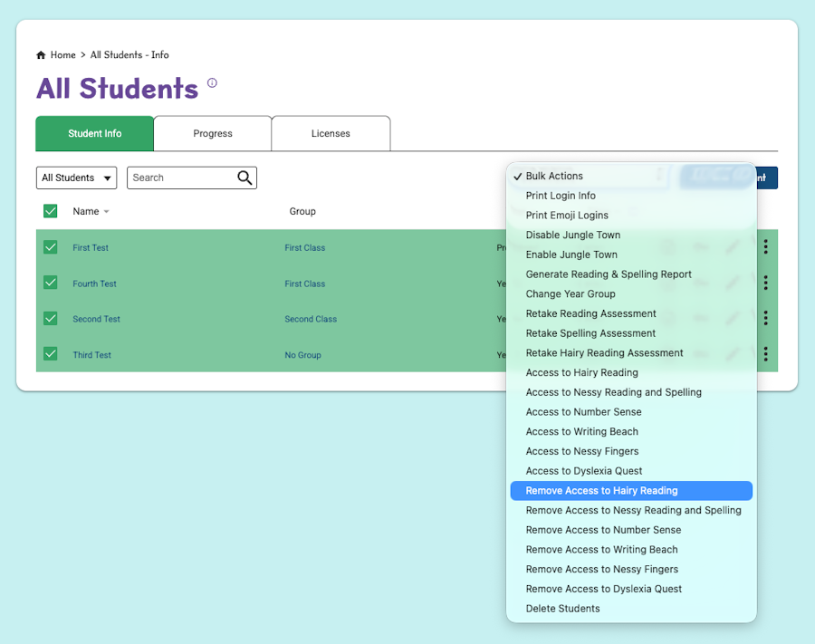Select Retake Spelling Assessment
Viewport: 815px width, 644px height.
[631, 333]
